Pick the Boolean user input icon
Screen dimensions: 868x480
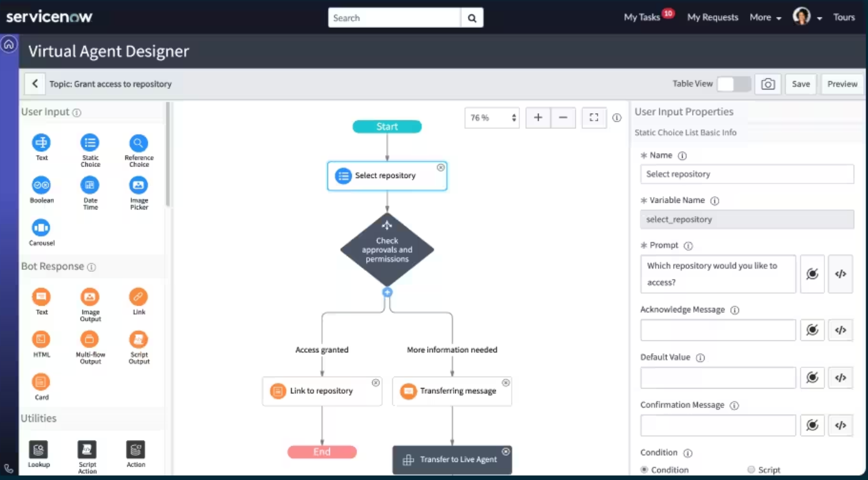coord(41,185)
